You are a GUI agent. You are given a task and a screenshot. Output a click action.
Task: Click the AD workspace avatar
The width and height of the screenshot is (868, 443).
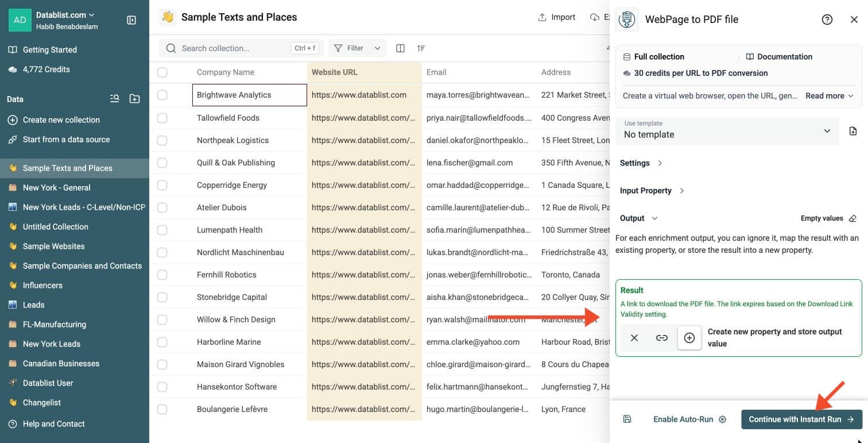pos(20,20)
